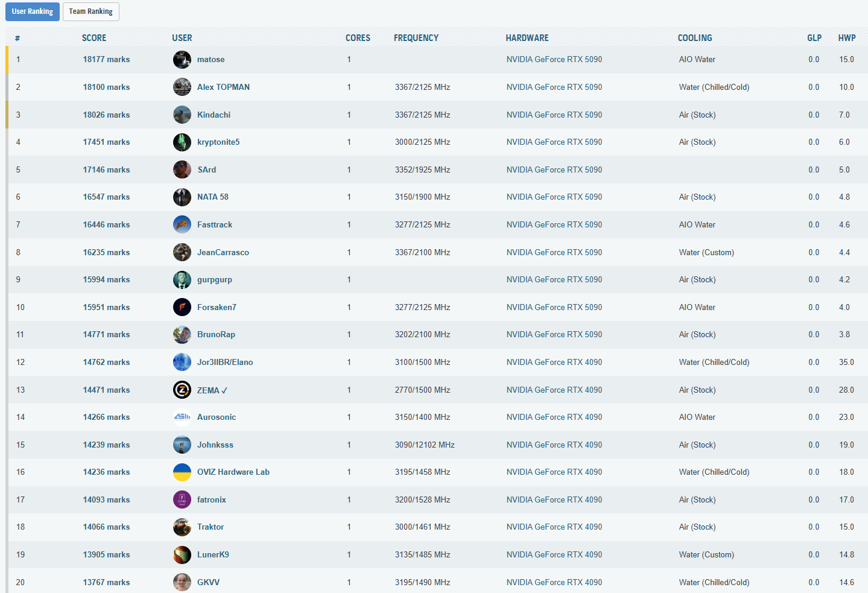Click the FREQUENCY column header
The image size is (868, 593).
(416, 38)
